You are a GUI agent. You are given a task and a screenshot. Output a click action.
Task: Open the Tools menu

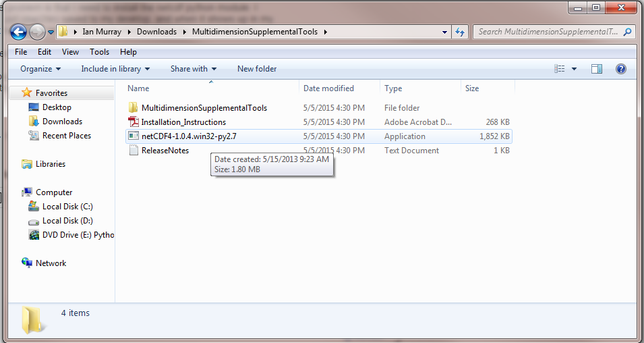click(x=99, y=52)
